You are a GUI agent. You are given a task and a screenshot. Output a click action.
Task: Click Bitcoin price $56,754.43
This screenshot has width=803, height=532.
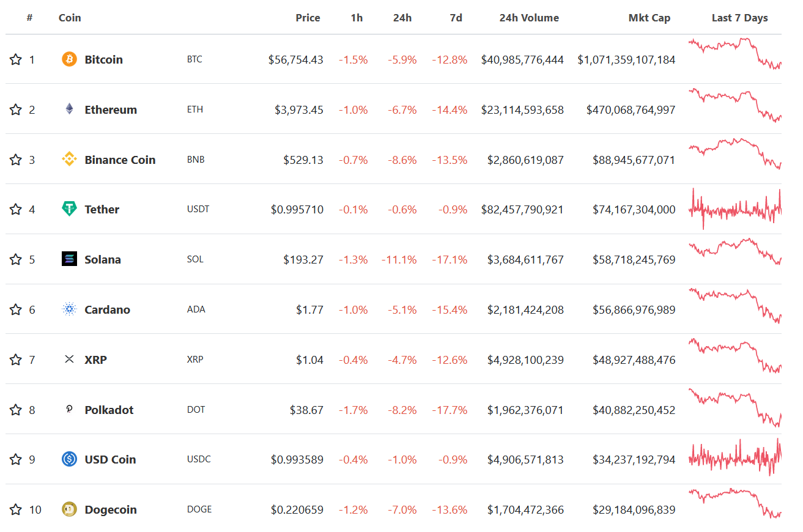point(296,59)
